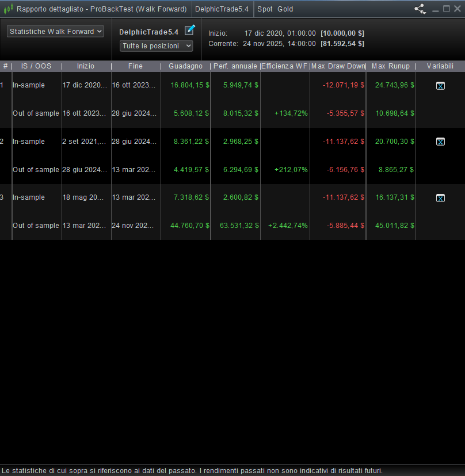
Task: Click the share icon in title bar
Action: pos(420,9)
